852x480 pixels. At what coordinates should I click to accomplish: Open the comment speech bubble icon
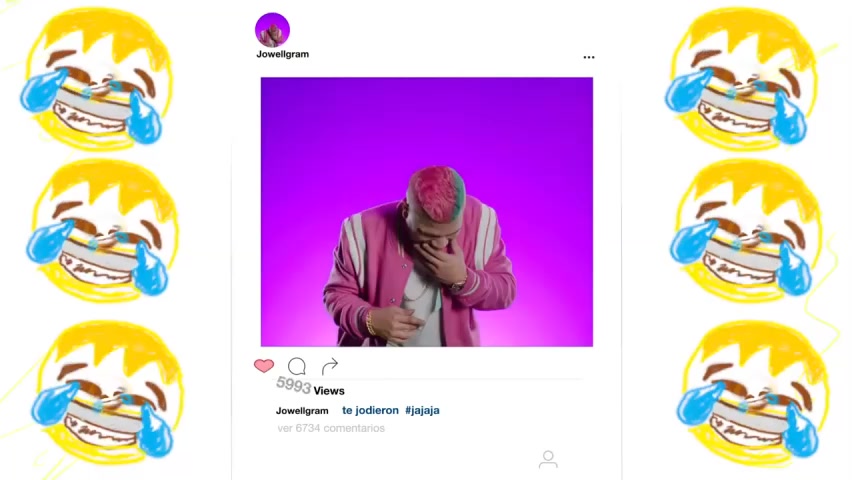click(297, 366)
